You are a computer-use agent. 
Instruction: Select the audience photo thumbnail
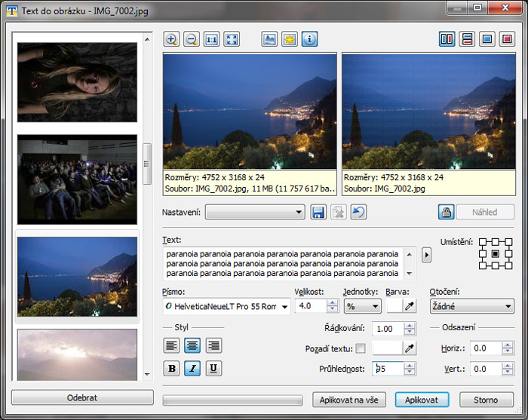(x=77, y=178)
